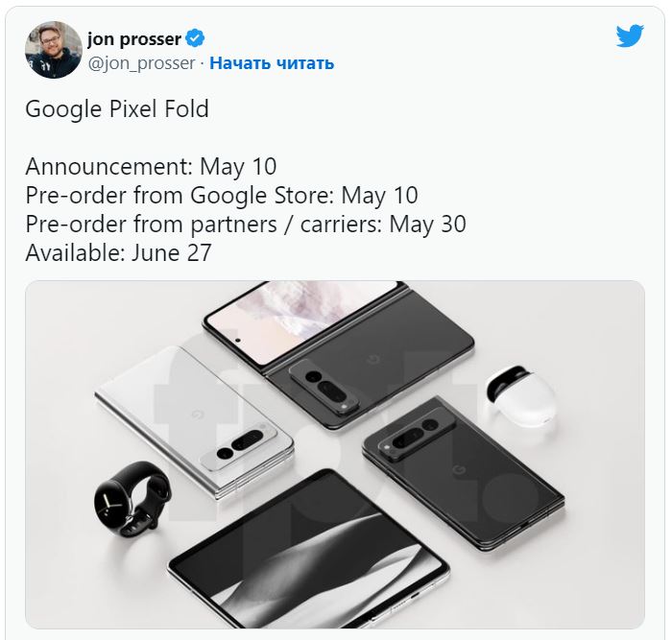This screenshot has width=672, height=640.
Task: Click the white Pixel Buds case
Action: click(519, 394)
